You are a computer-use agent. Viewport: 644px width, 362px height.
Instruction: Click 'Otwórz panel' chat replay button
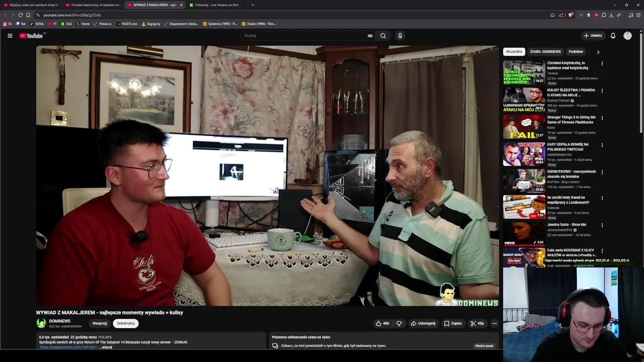pos(484,346)
